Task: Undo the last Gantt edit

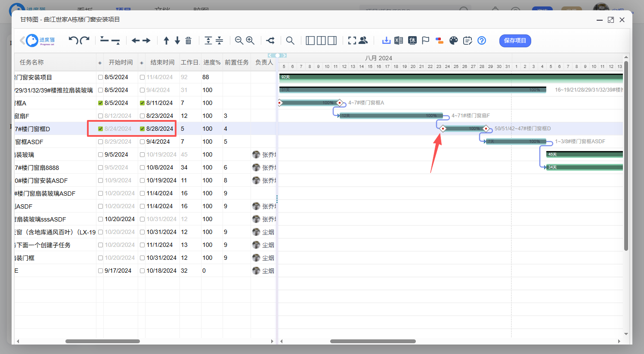Action: tap(74, 40)
